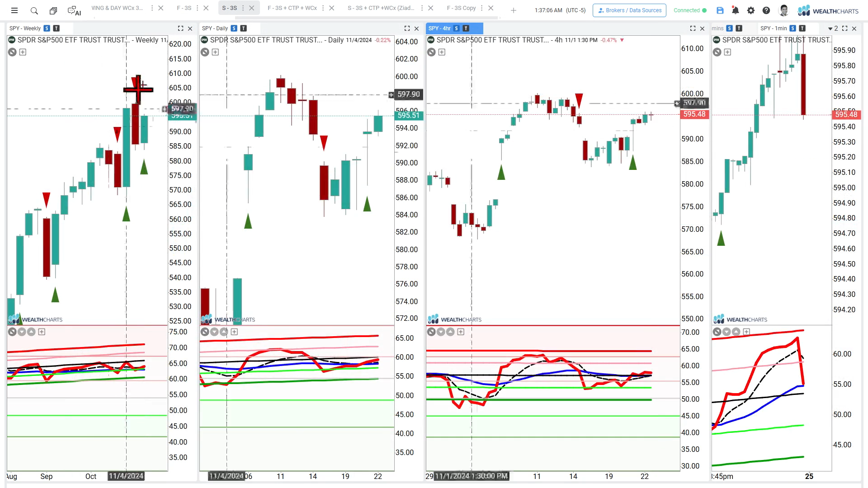
Task: Open options menu for F - 3S Copy tab
Action: [482, 8]
